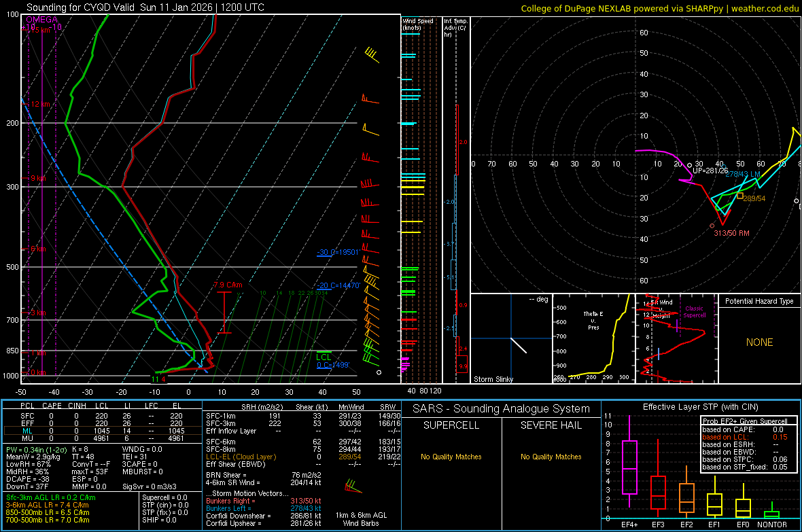Click the 'Potential Hazard Type' heading
The image size is (802, 532).
759,301
